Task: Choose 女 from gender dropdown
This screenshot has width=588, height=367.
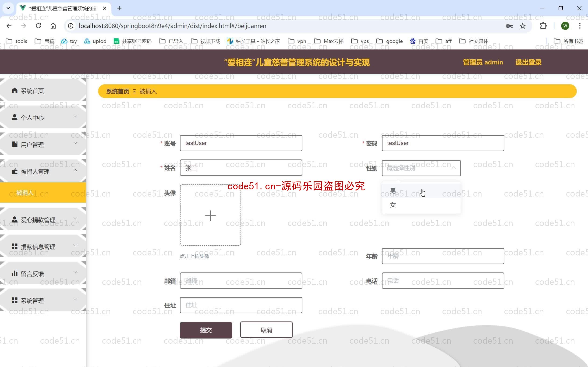Action: coord(421,205)
